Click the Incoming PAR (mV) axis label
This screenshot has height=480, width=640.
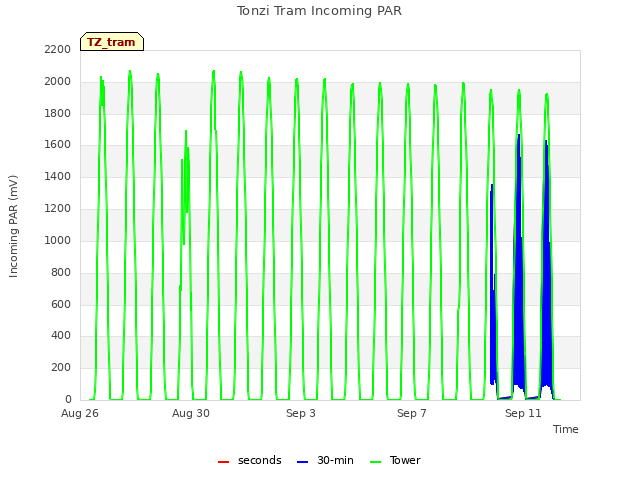pyautogui.click(x=13, y=226)
